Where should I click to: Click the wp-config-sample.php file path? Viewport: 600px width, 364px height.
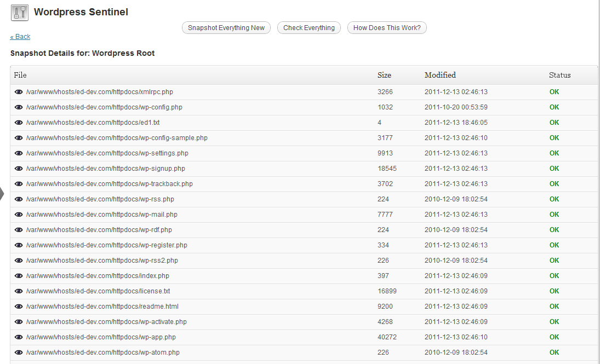click(117, 137)
